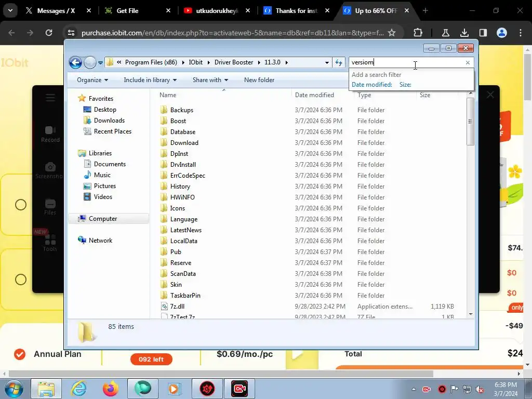Select Program Files (x86) breadcrumb
Image resolution: width=532 pixels, height=399 pixels.
point(151,62)
